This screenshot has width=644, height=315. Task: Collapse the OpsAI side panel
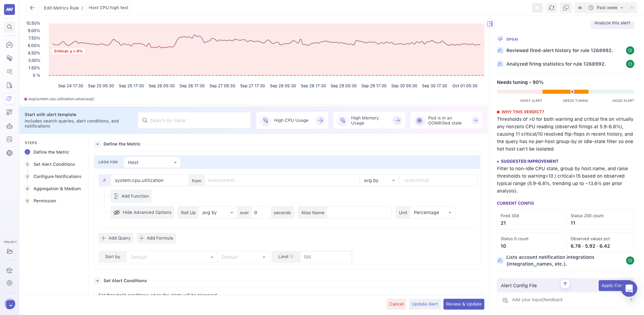490,24
